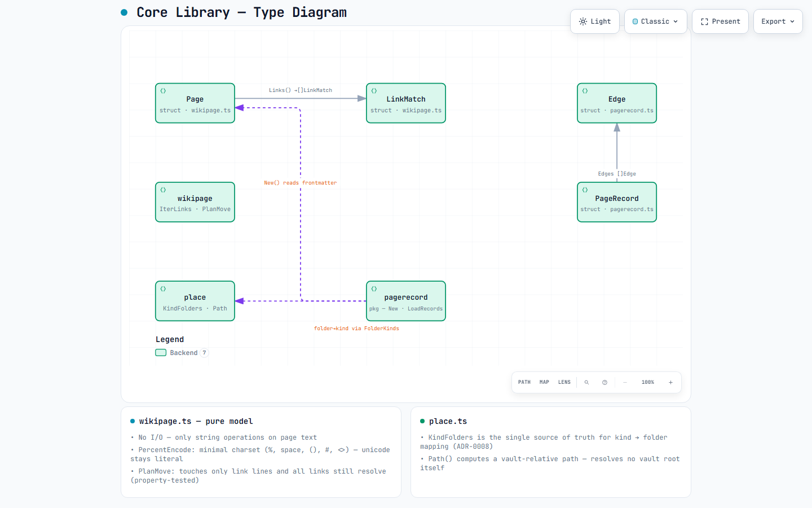
Task: Select the LinkMatch struct node
Action: point(406,103)
